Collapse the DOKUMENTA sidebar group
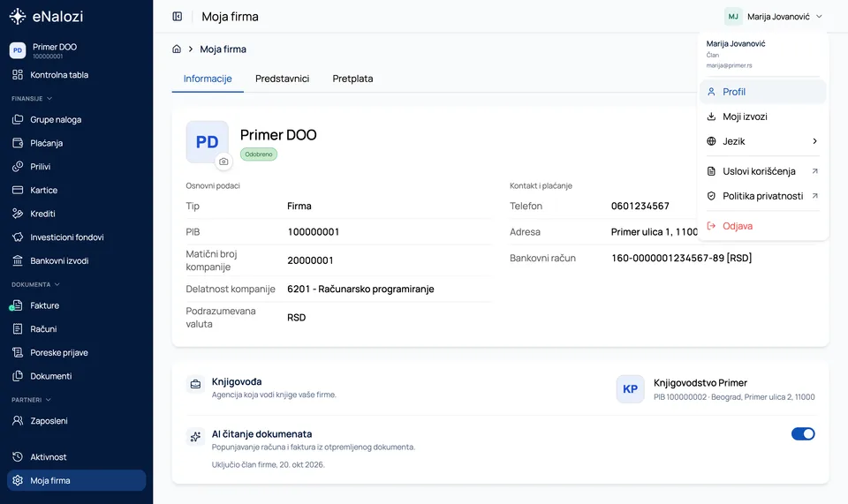Screen dimensions: 848x504 [35, 285]
